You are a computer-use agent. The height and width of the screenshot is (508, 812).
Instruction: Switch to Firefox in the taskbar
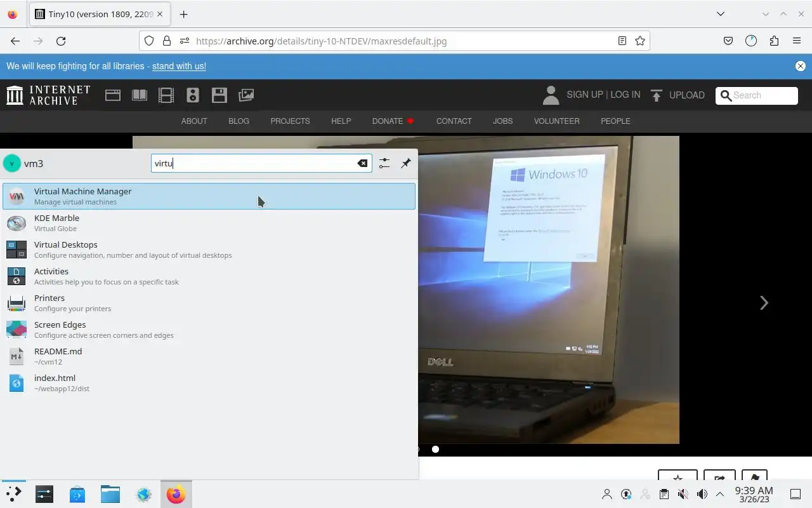point(176,494)
